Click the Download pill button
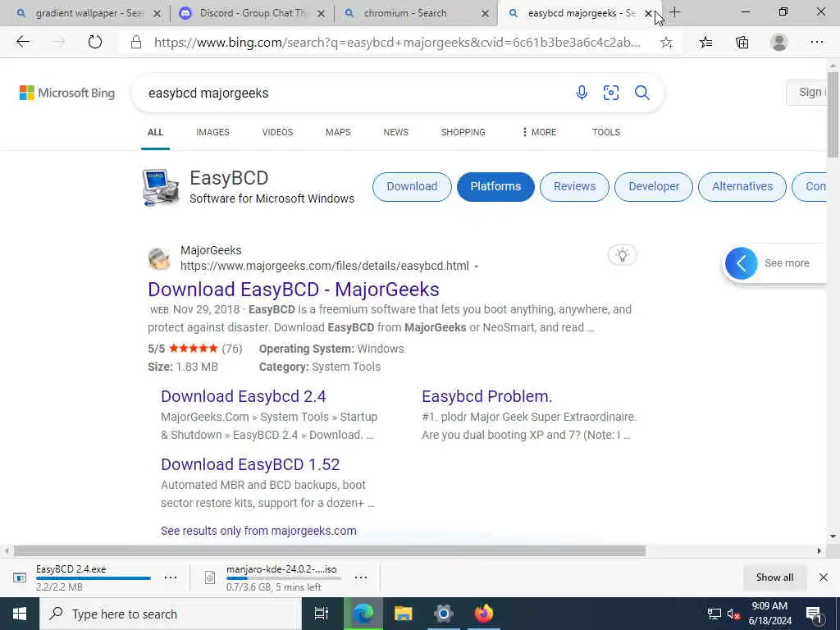The image size is (840, 630). (x=412, y=186)
